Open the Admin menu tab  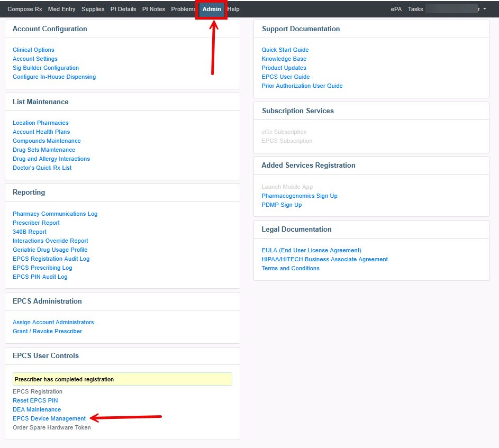coord(212,9)
